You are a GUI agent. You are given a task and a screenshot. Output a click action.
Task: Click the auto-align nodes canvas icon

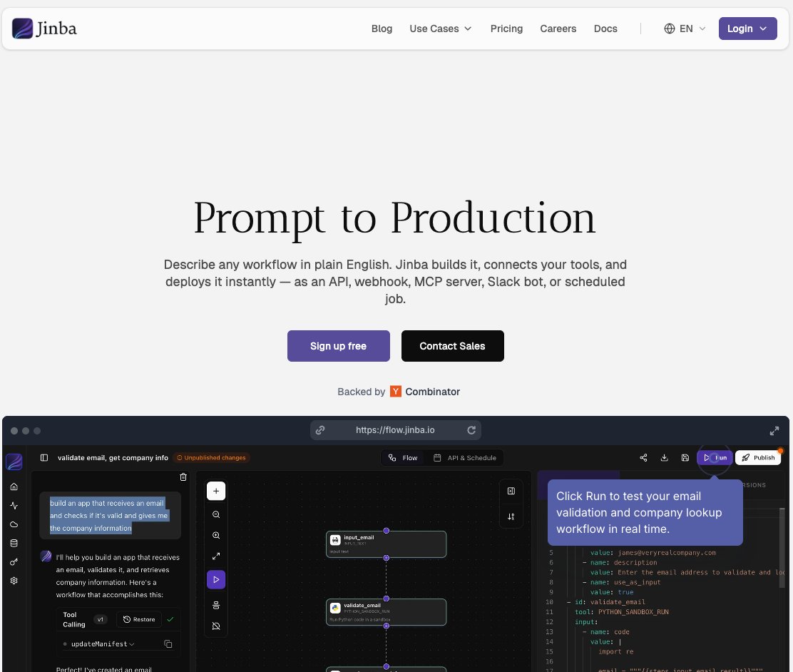pyautogui.click(x=216, y=605)
